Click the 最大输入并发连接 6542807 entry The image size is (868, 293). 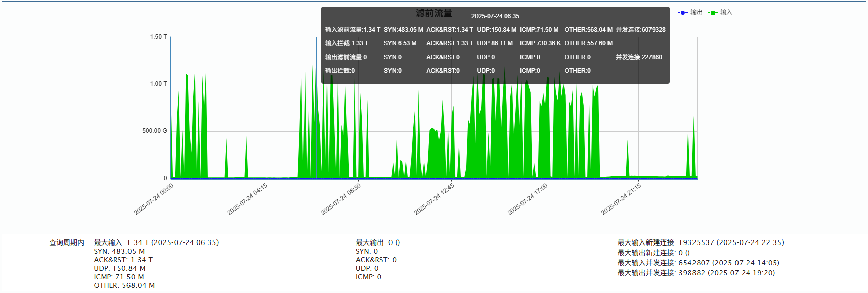tap(698, 263)
